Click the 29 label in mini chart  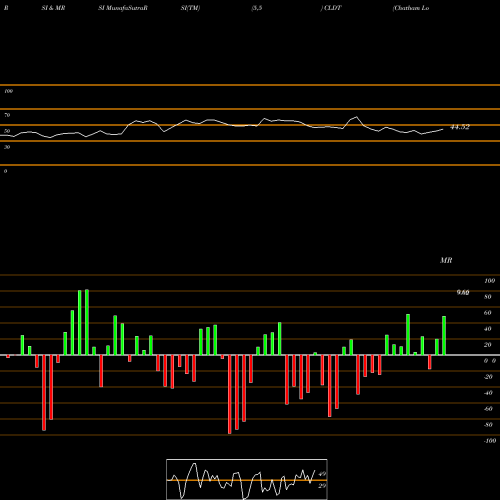(x=322, y=486)
